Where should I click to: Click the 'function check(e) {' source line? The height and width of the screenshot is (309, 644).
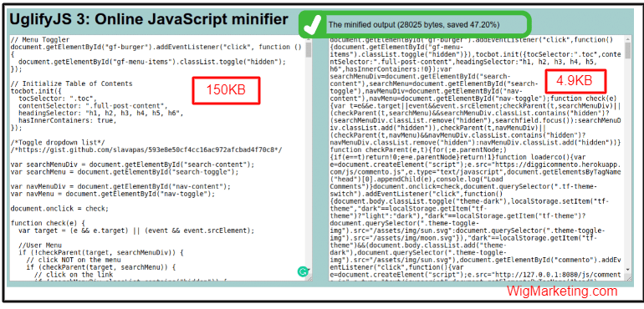point(48,223)
